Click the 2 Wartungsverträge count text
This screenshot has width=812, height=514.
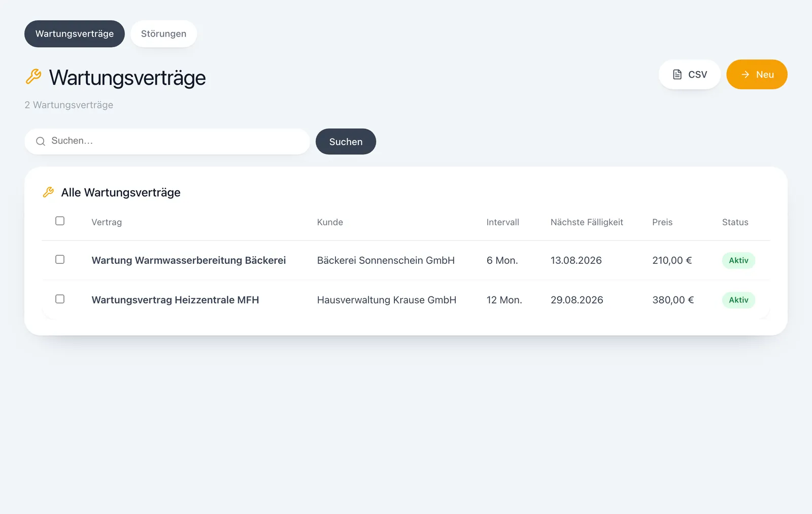pyautogui.click(x=69, y=105)
